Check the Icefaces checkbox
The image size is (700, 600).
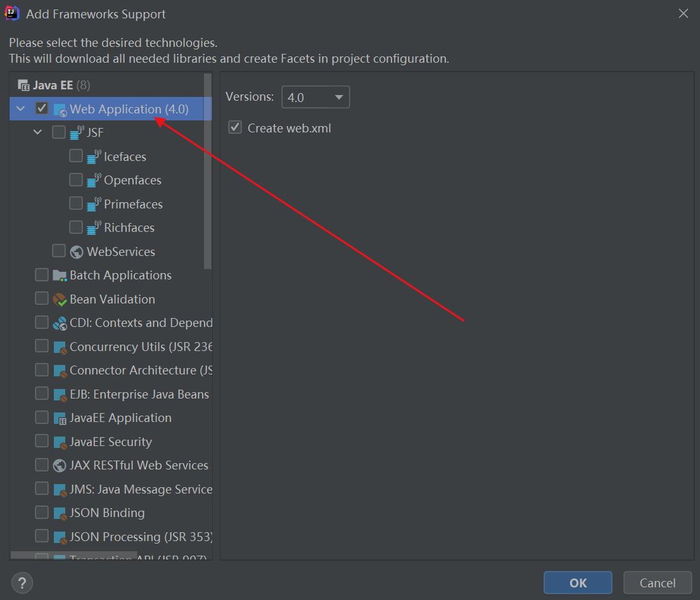coord(76,156)
